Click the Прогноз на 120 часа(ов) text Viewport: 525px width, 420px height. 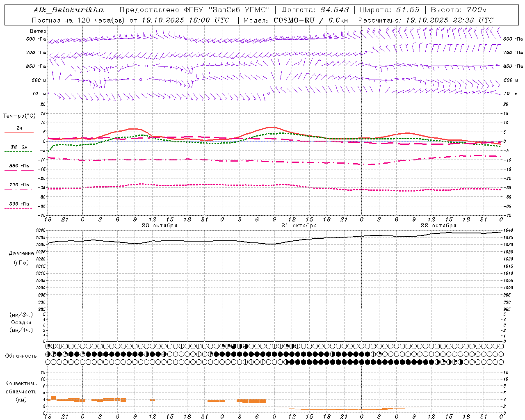pyautogui.click(x=79, y=20)
